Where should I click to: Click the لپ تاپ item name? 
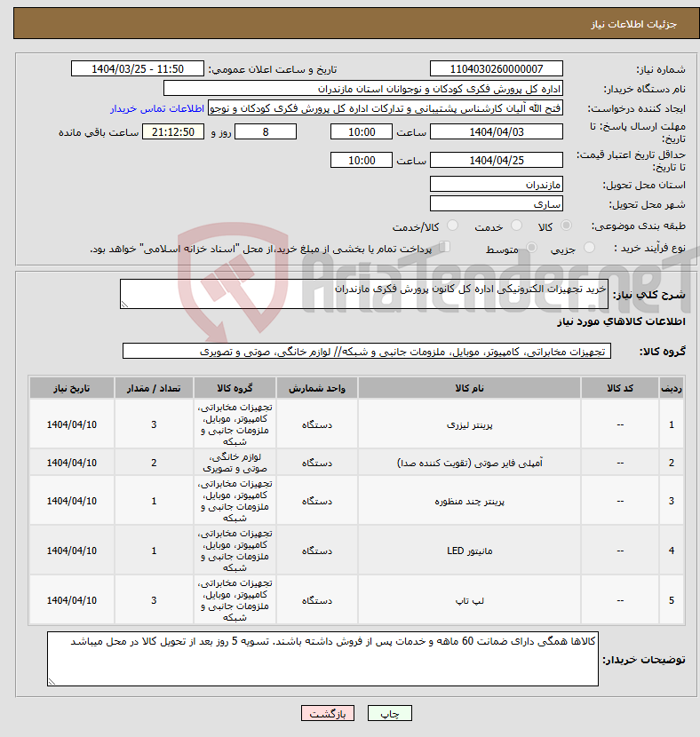pyautogui.click(x=469, y=600)
